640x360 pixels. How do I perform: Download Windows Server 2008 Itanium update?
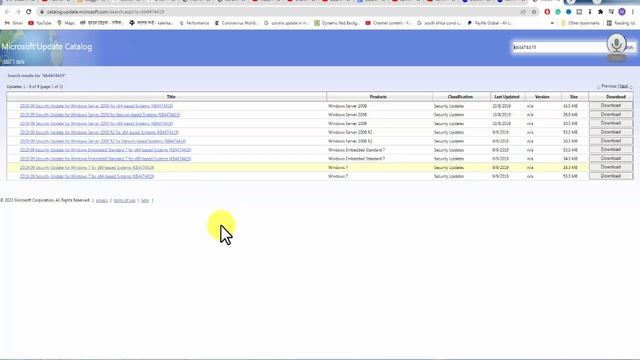pyautogui.click(x=611, y=115)
